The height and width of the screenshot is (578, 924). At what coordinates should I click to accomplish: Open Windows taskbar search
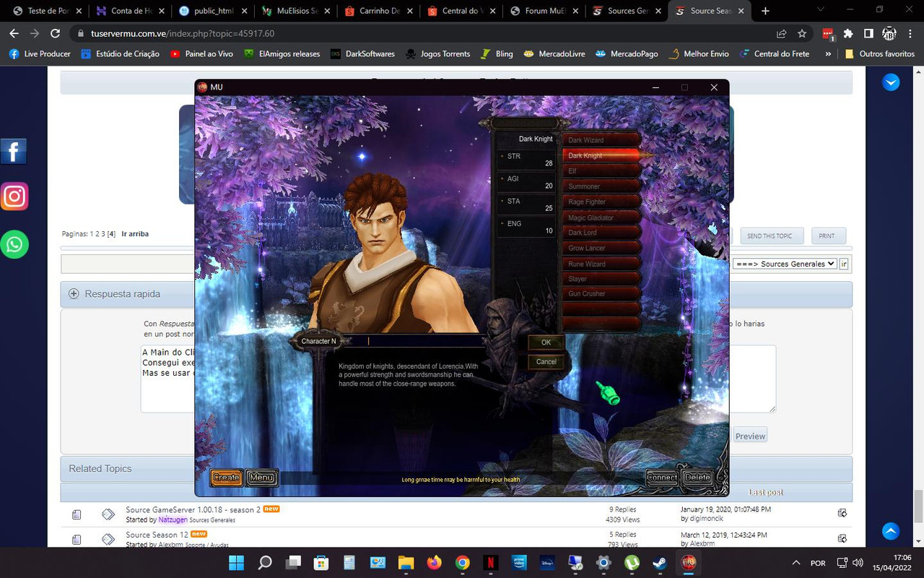(x=265, y=562)
